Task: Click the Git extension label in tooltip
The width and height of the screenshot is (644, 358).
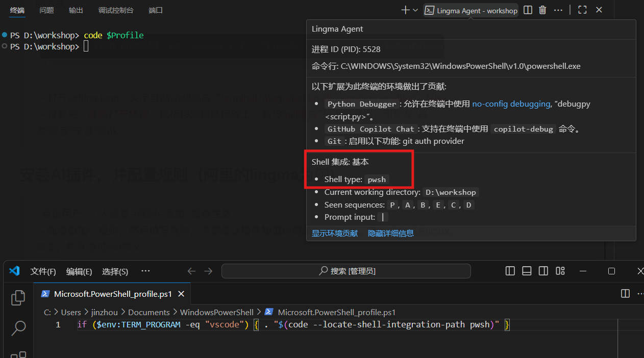Action: click(335, 141)
